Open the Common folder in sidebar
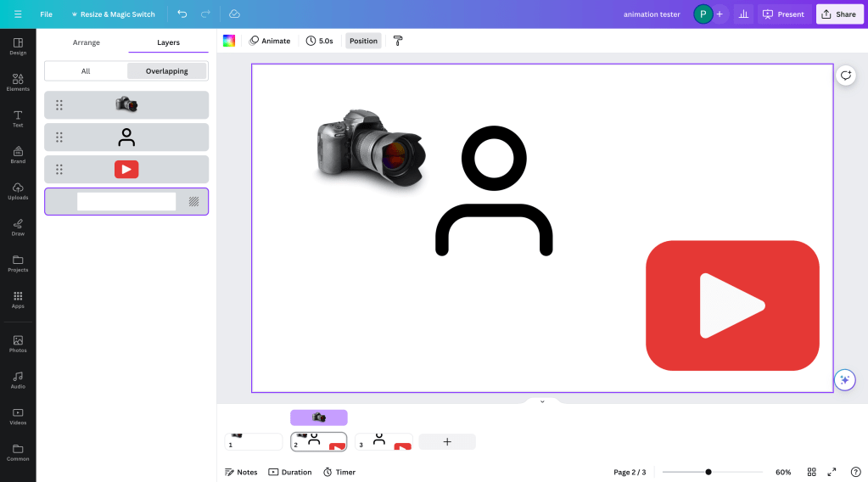868x482 pixels. pos(18,452)
